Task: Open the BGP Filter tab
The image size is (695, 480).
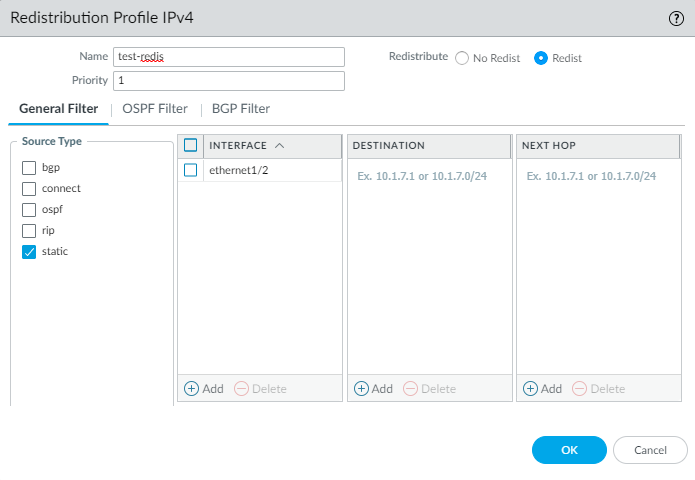Action: (x=241, y=109)
